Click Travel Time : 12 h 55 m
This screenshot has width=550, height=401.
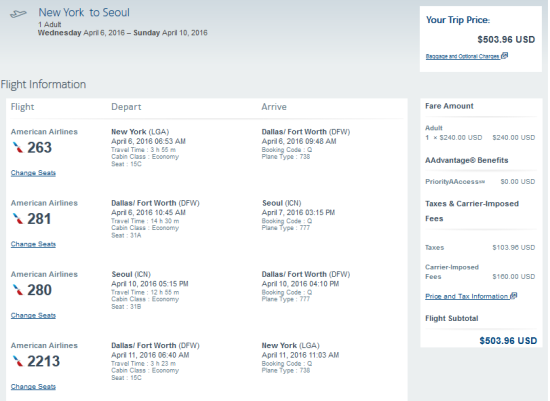[x=145, y=292]
